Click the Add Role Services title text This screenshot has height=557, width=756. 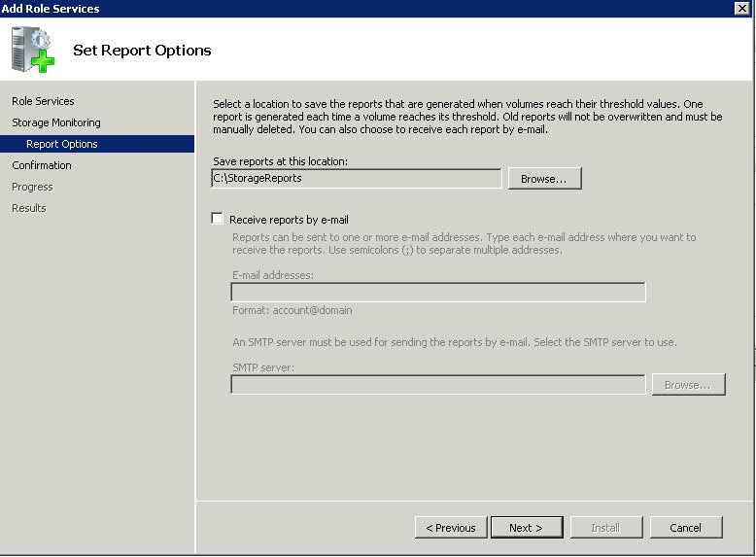pos(51,8)
